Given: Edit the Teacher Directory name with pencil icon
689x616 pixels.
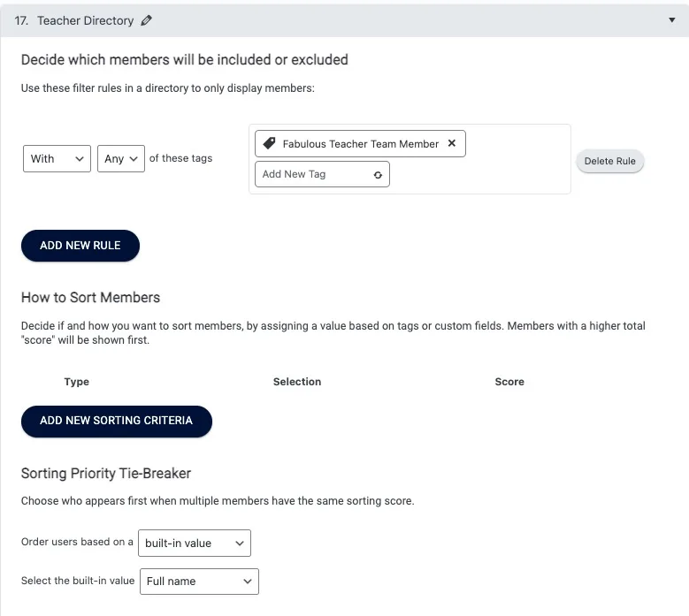Looking at the screenshot, I should [x=146, y=20].
